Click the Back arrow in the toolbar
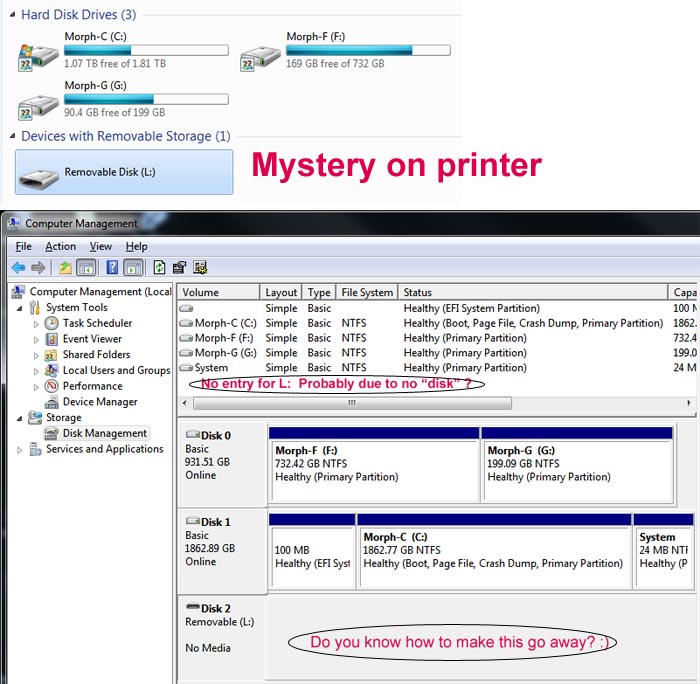 pyautogui.click(x=18, y=267)
